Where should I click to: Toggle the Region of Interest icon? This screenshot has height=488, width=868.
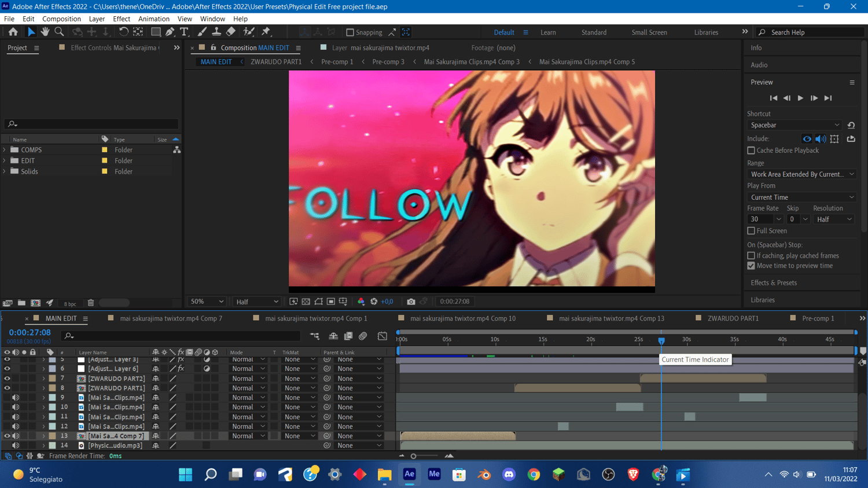[331, 302]
